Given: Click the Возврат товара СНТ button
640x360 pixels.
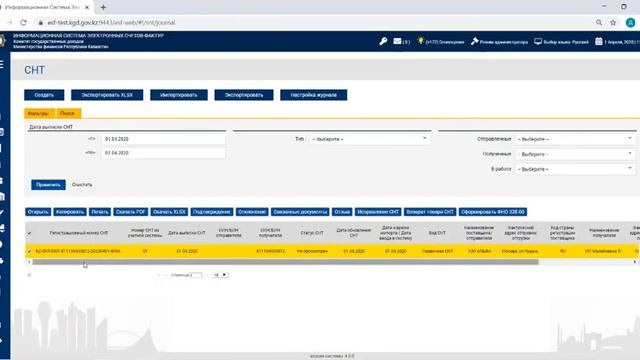Looking at the screenshot, I should (x=430, y=212).
